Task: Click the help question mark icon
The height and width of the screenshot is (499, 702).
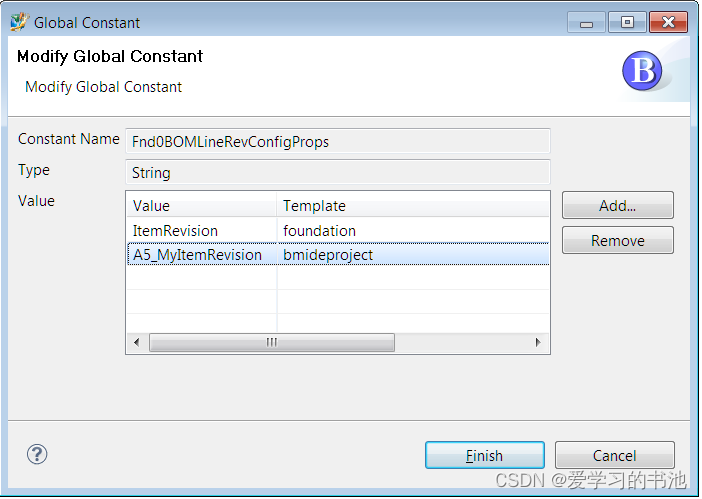Action: [37, 454]
